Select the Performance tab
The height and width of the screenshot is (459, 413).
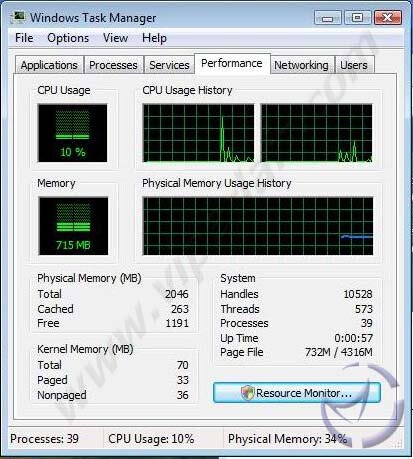[232, 63]
